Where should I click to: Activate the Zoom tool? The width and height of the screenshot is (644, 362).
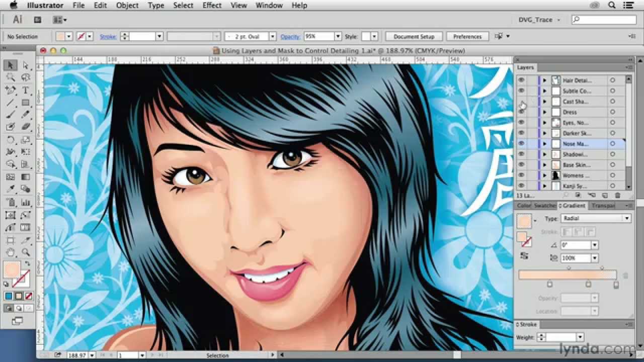(26, 251)
